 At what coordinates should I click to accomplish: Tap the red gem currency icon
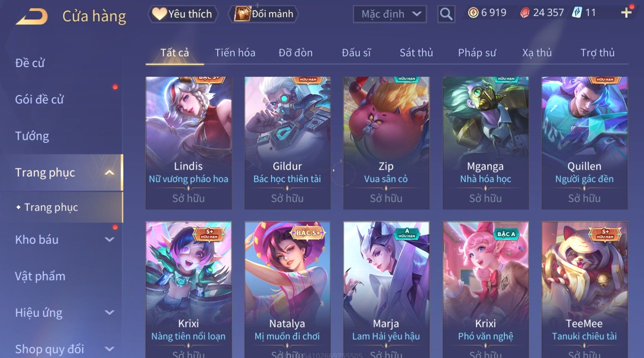coord(525,13)
